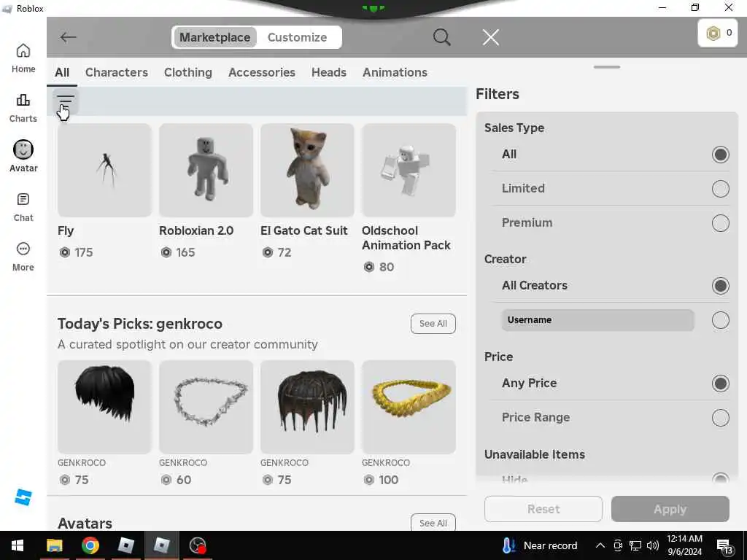Show hidden system tray icons
This screenshot has height=560, width=747.
click(x=600, y=545)
